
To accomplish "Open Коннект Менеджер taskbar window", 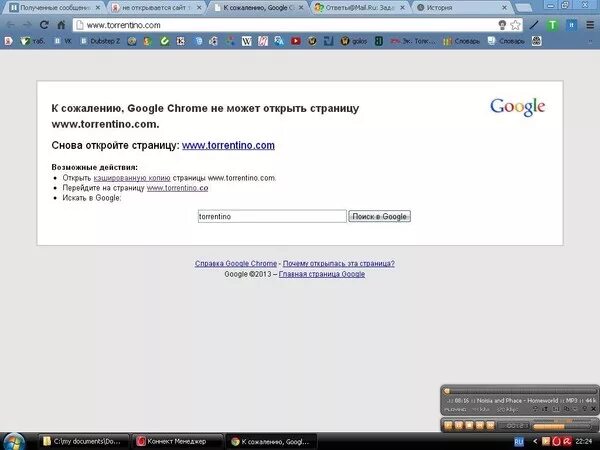I will (177, 442).
